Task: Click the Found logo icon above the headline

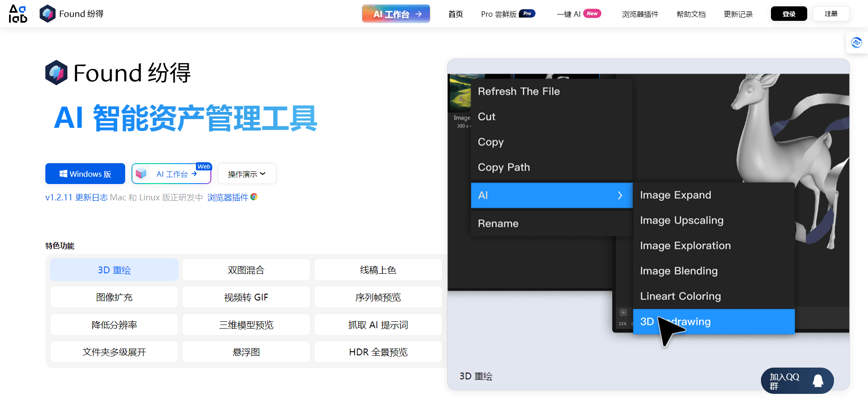Action: click(56, 72)
